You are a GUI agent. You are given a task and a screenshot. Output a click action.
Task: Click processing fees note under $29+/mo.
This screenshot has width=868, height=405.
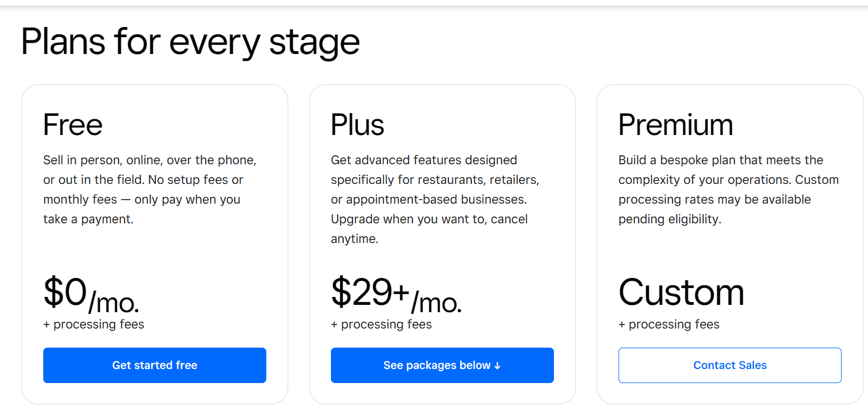(x=381, y=325)
